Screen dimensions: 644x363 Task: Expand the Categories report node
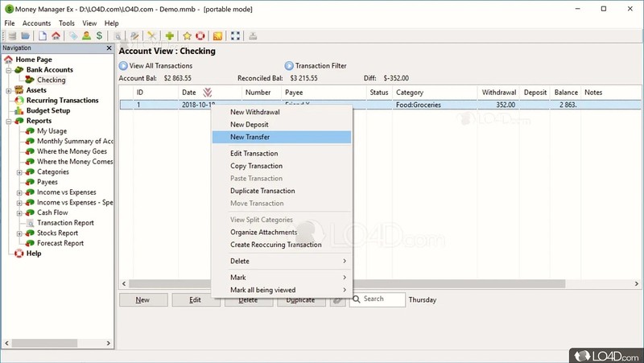tap(19, 172)
